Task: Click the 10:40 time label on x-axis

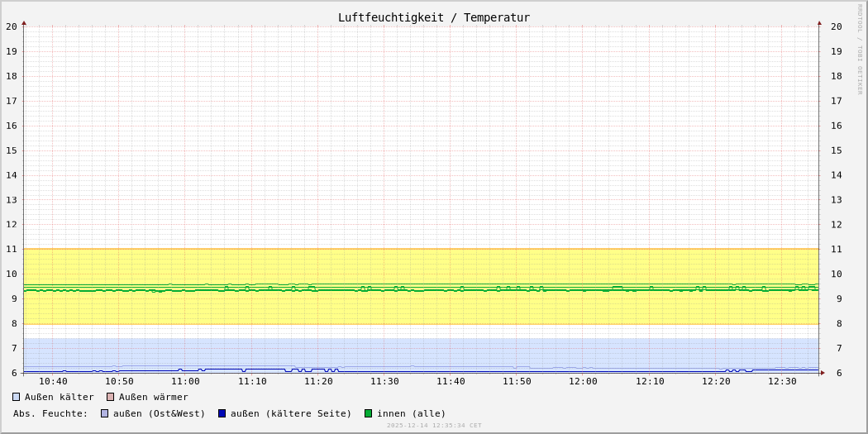Action: 53,381
